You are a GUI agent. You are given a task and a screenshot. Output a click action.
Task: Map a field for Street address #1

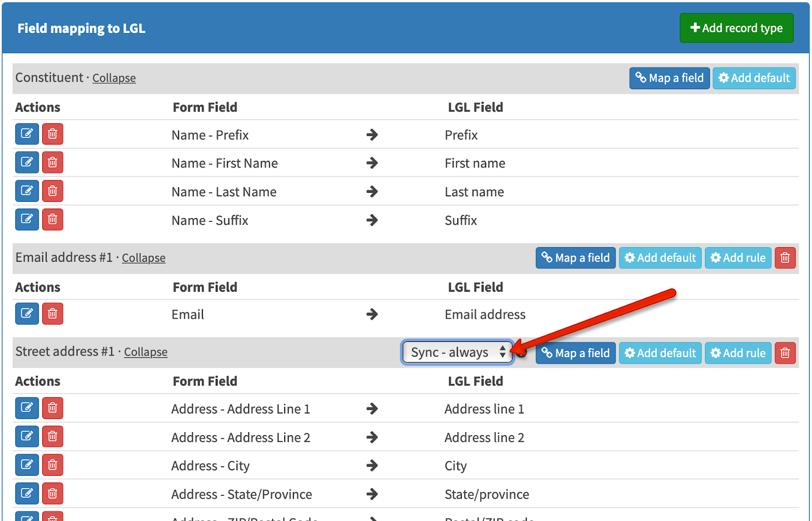click(x=576, y=353)
